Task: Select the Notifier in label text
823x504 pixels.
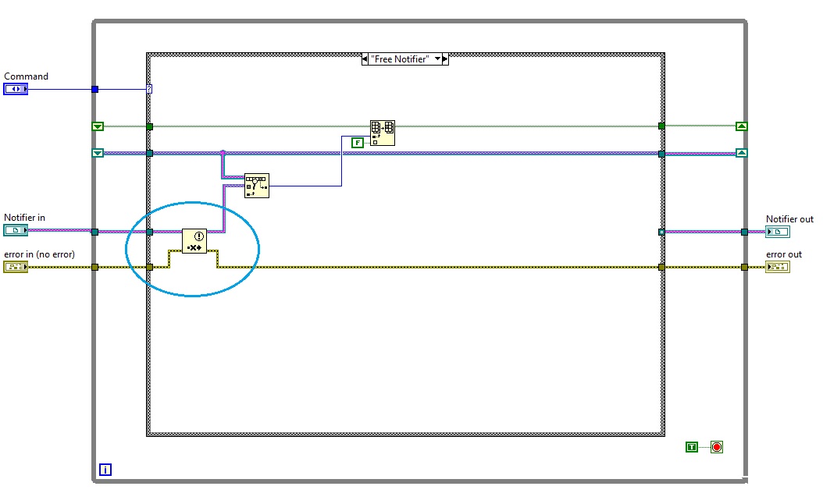Action: 24,218
